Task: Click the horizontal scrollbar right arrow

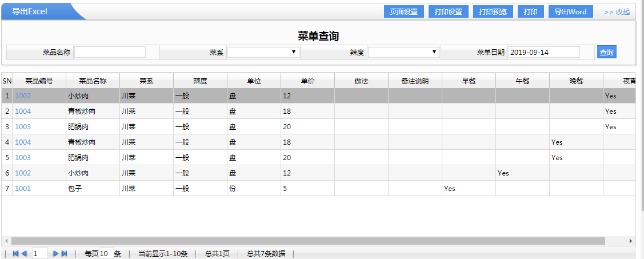Action: point(631,241)
